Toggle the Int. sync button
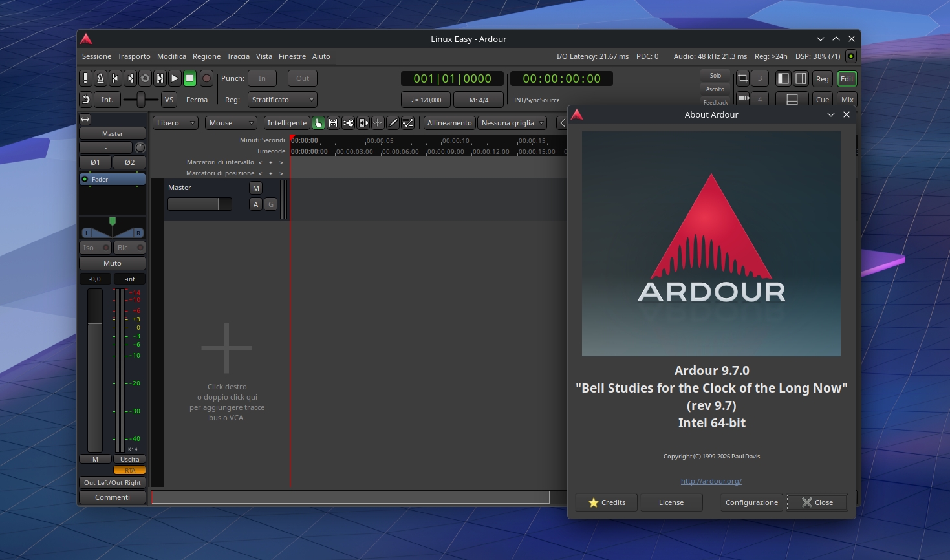 tap(107, 99)
